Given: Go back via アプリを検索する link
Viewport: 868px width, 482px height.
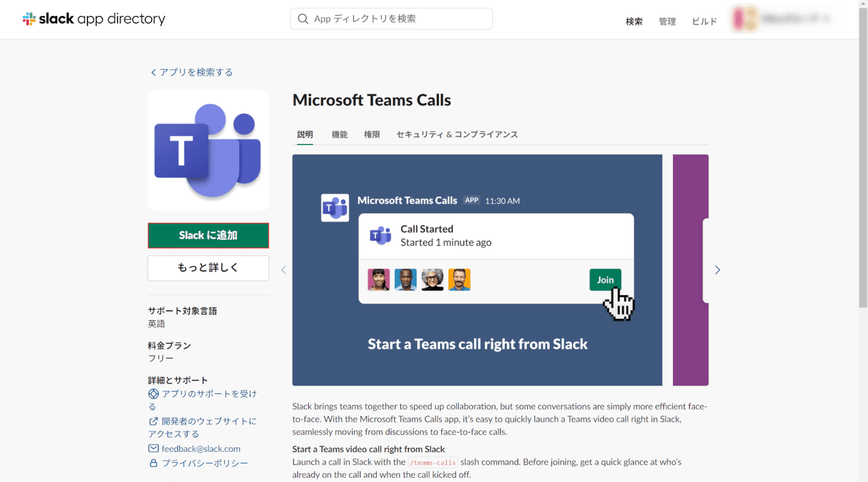Looking at the screenshot, I should pos(191,72).
